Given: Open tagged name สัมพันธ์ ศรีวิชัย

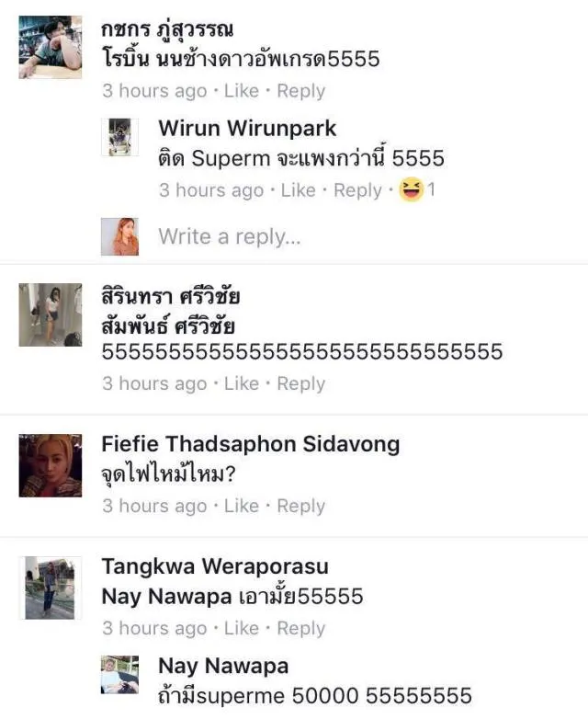Looking at the screenshot, I should coord(168,327).
